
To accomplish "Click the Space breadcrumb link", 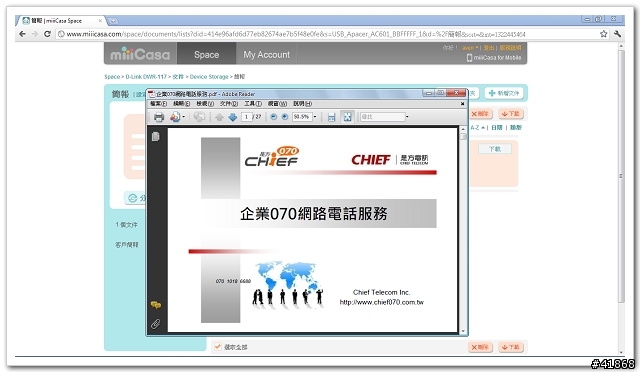I will [x=112, y=77].
